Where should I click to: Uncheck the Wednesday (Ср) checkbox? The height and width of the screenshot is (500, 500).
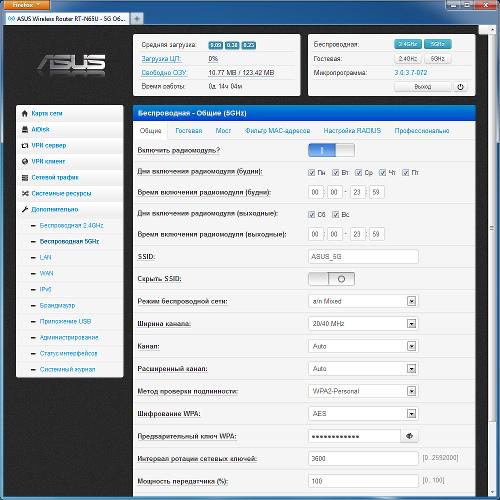(x=358, y=172)
